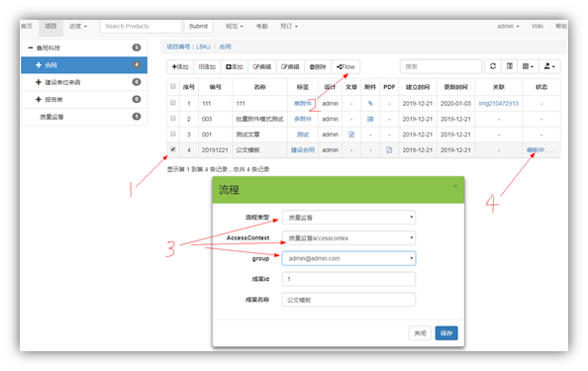Screen dimensions: 588x371
Task: Click the 建设合同 tag link in row 4
Action: [303, 150]
